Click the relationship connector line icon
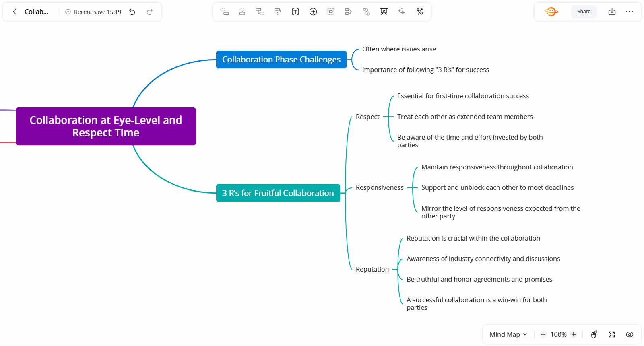644x346 pixels. [366, 12]
